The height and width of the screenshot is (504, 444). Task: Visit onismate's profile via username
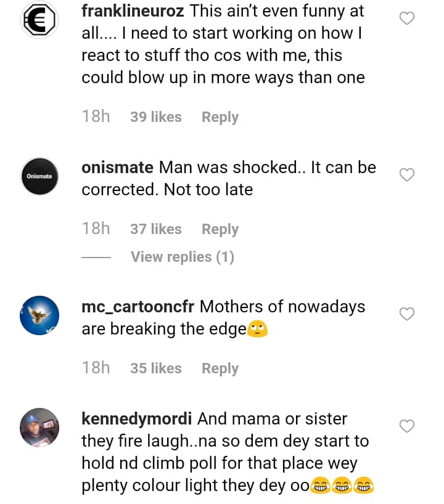(x=118, y=168)
